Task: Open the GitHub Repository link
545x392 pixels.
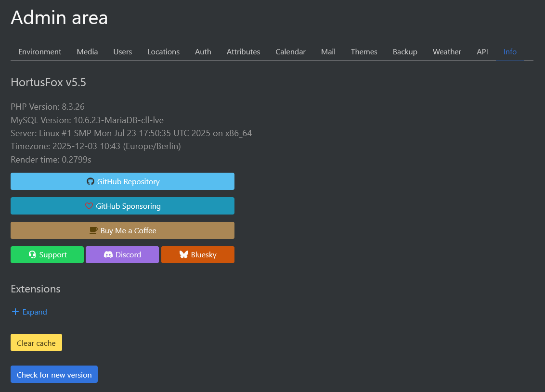Action: 122,181
